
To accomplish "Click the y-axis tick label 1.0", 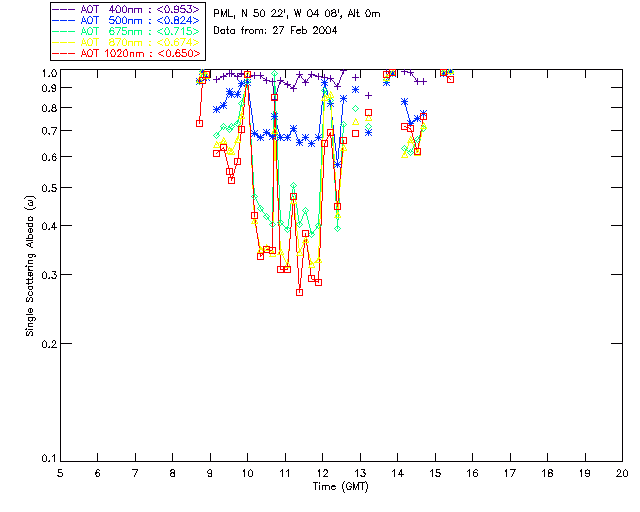I will pos(49,73).
